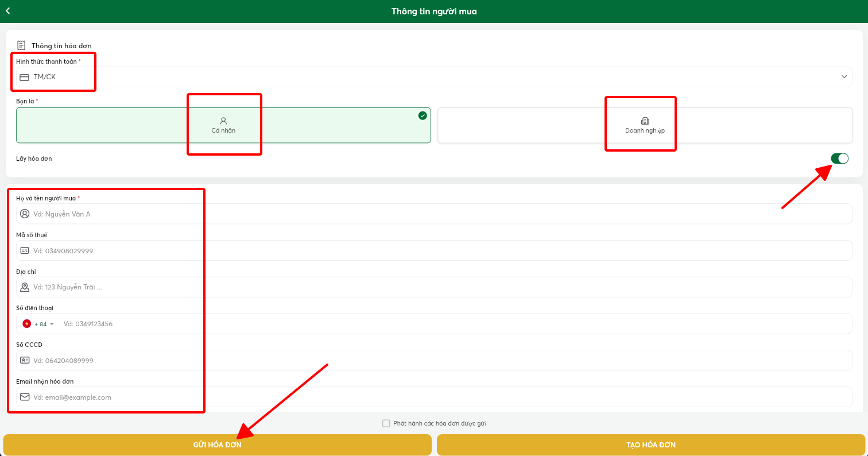The width and height of the screenshot is (868, 456).
Task: Click the envelope icon in email field
Action: pos(25,397)
